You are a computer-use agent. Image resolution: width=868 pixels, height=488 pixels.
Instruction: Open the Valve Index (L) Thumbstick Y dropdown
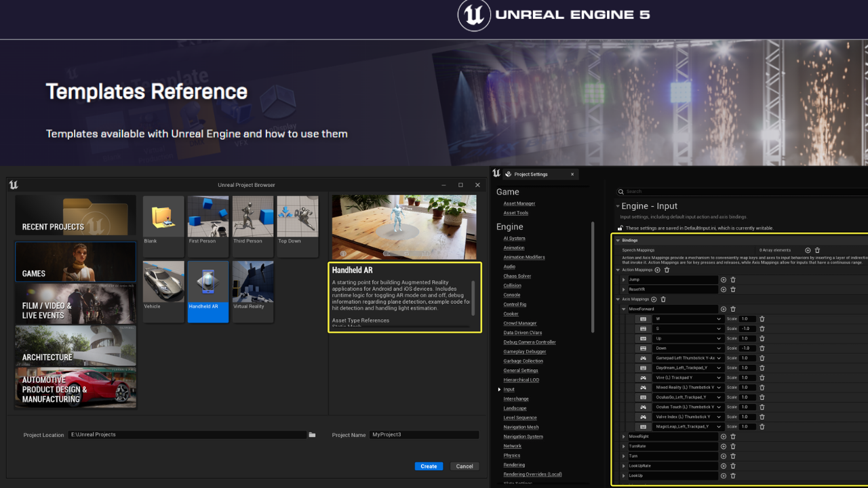click(x=688, y=417)
